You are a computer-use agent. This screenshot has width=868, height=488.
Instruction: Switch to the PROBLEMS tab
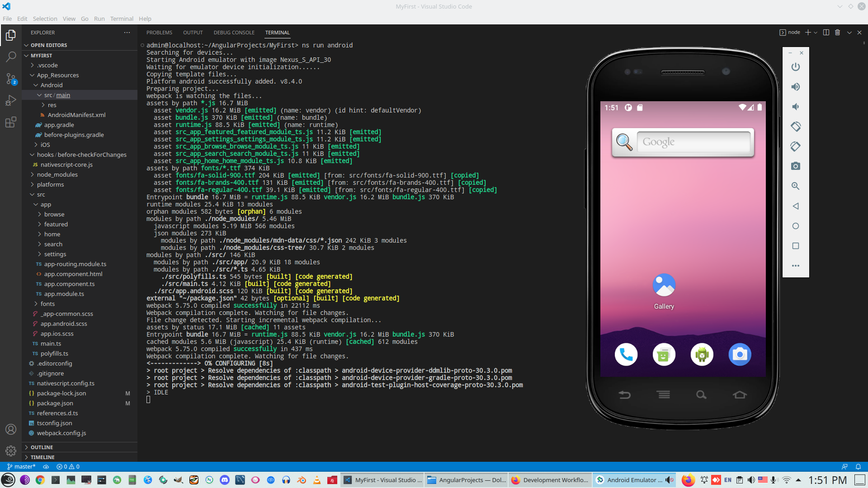click(159, 33)
